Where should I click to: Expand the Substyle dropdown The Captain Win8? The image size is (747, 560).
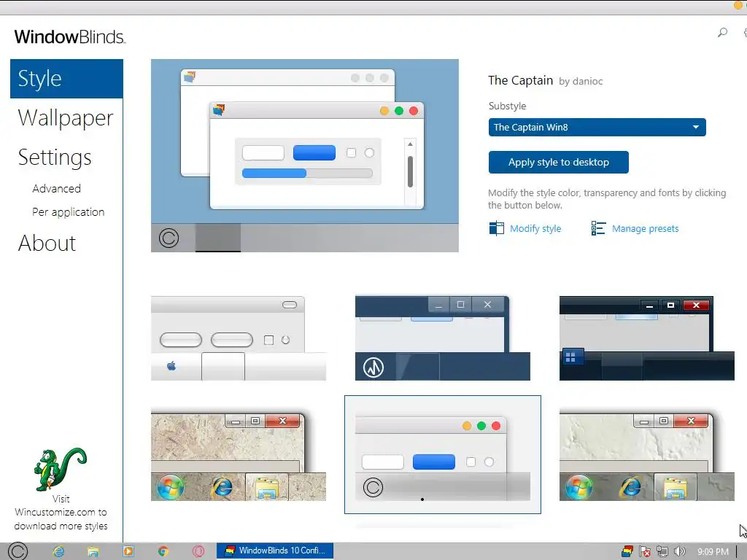597,127
